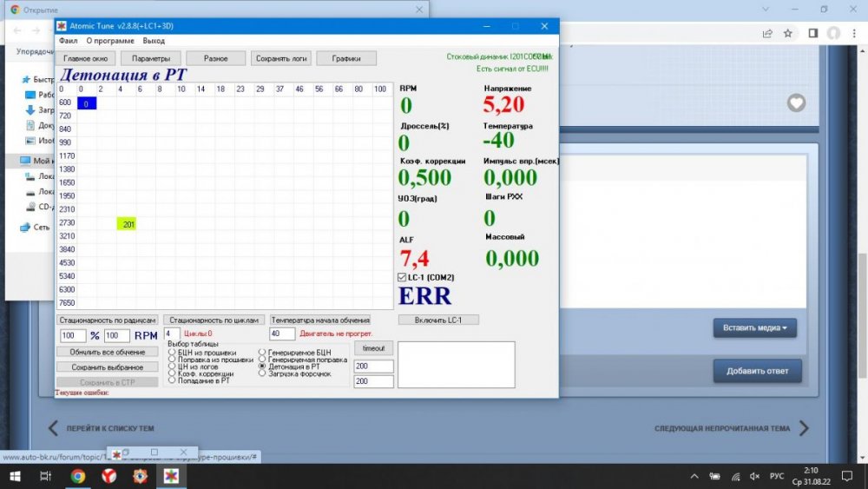
Task: Switch to Главное окно tab button
Action: [x=85, y=58]
